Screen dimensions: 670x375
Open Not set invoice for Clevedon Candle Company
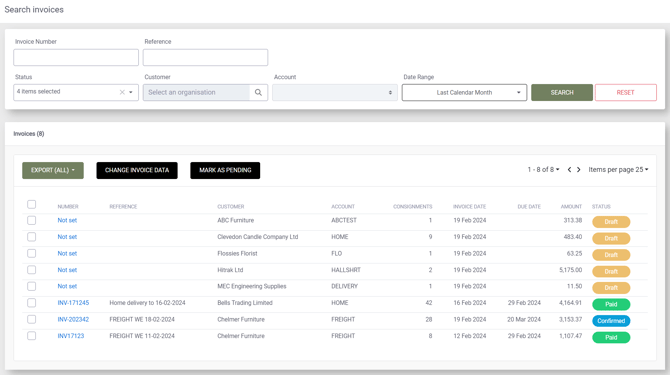pyautogui.click(x=67, y=237)
